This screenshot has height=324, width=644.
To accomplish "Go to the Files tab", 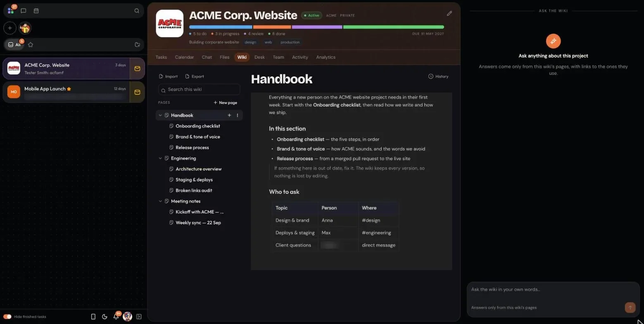I will click(x=225, y=57).
